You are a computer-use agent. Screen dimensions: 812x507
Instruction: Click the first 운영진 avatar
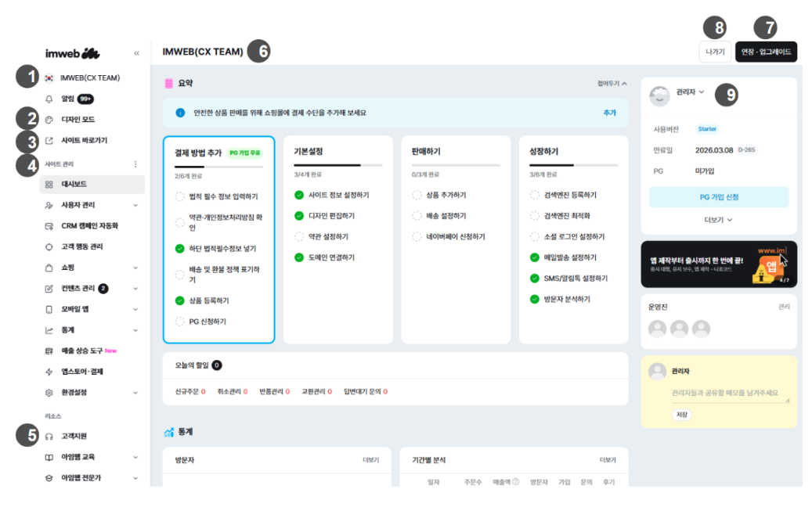coord(658,329)
